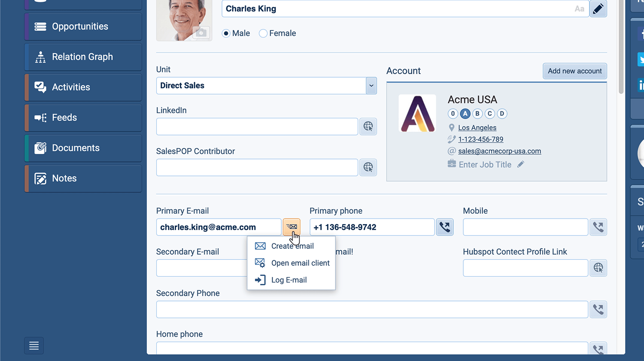Select the Female radio button
The height and width of the screenshot is (361, 644).
pos(263,33)
